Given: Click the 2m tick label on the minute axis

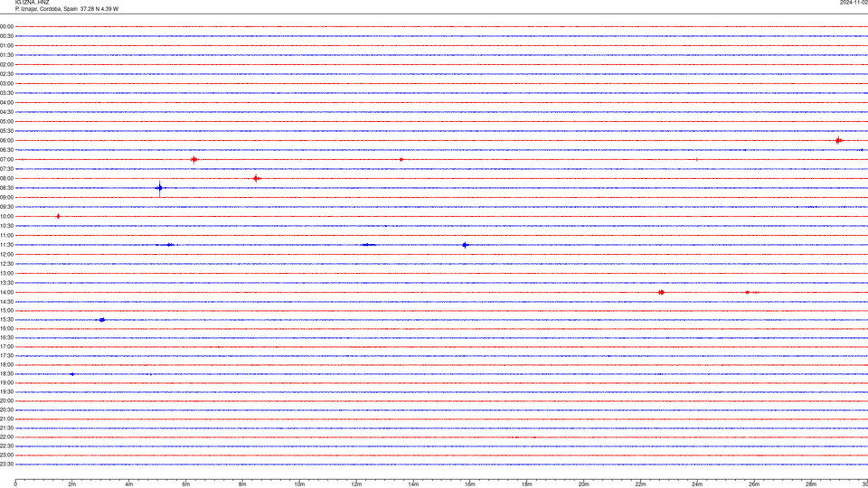Looking at the screenshot, I should (72, 484).
